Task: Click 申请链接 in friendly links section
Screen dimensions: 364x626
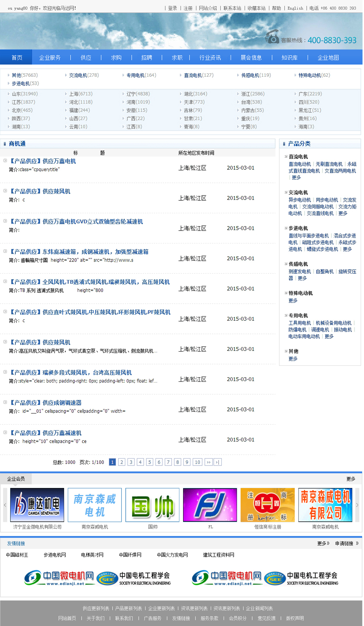Action: (x=344, y=543)
